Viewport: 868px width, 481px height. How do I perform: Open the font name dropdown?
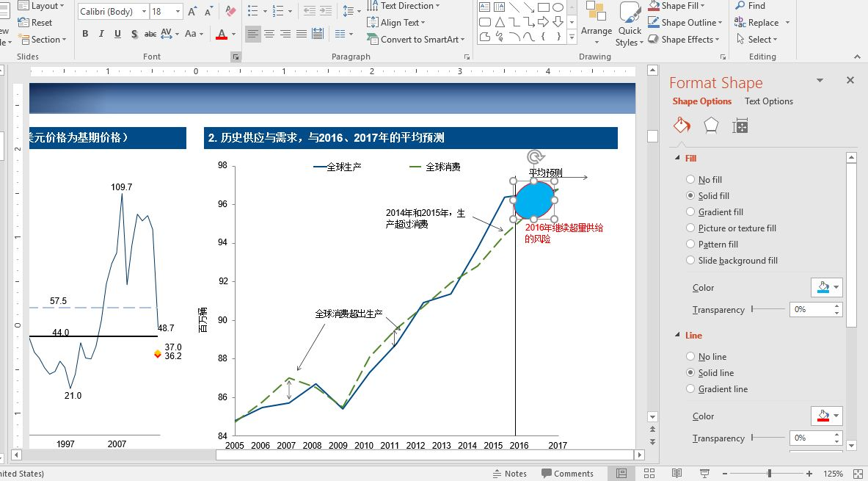click(x=144, y=11)
